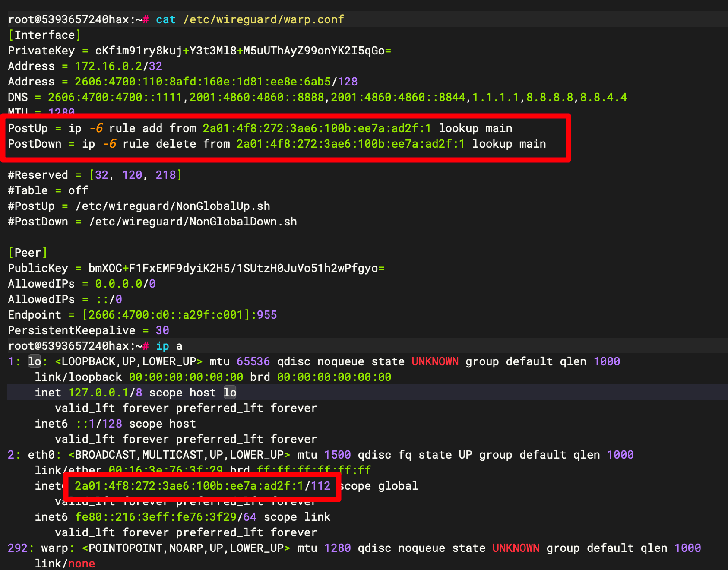This screenshot has width=728, height=570.
Task: Click the 'AllowedIPs = 0.0.0.0/0' line
Action: click(82, 284)
